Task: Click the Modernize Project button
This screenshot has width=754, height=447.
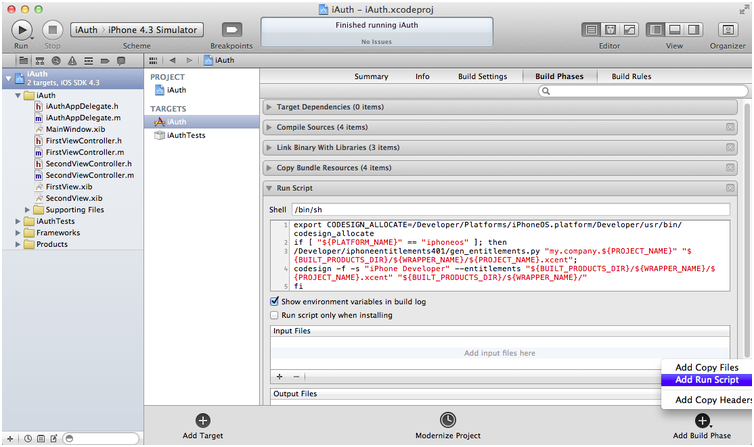Action: [448, 427]
